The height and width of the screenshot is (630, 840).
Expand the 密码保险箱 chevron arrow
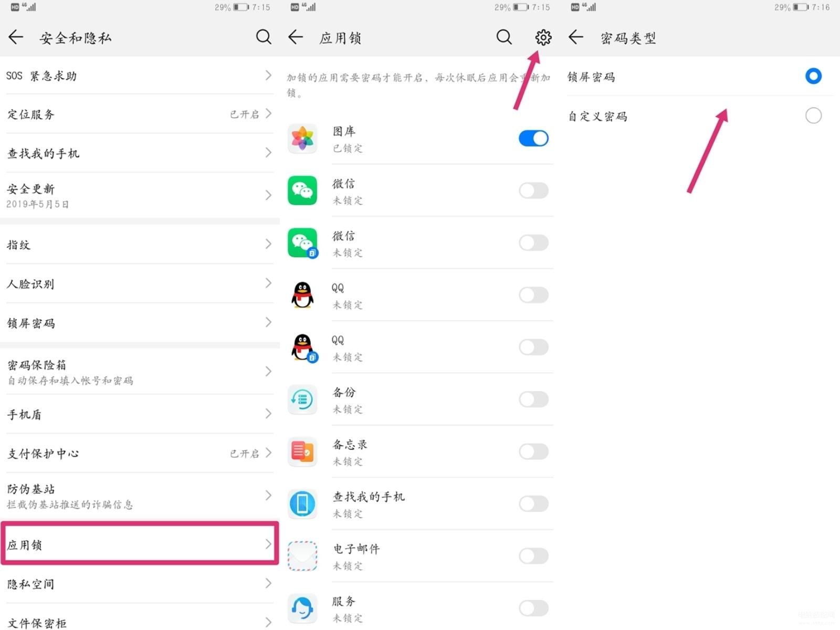[268, 371]
